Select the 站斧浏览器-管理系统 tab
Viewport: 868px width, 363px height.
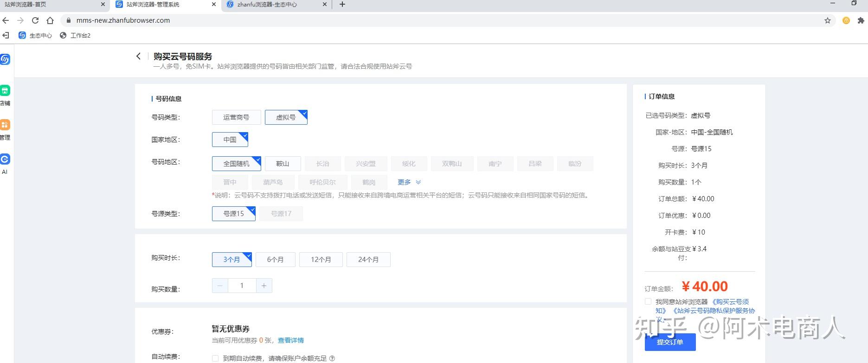[165, 5]
